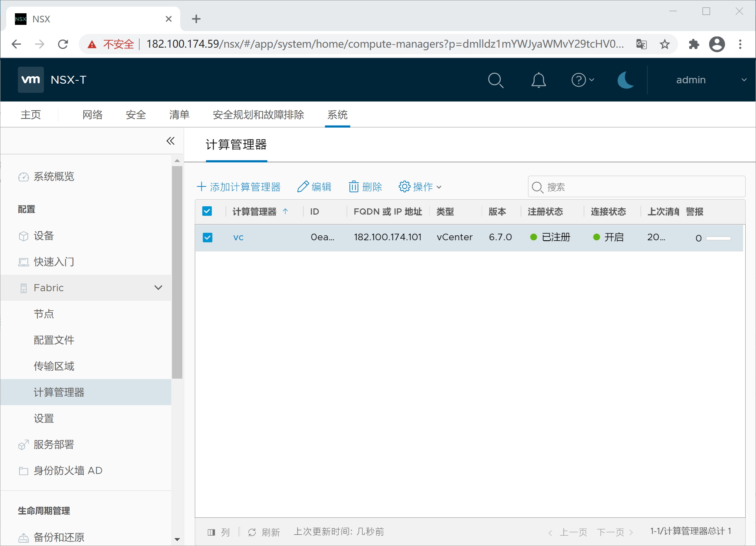Expand the 操作 actions dropdown
The image size is (756, 546).
point(420,187)
